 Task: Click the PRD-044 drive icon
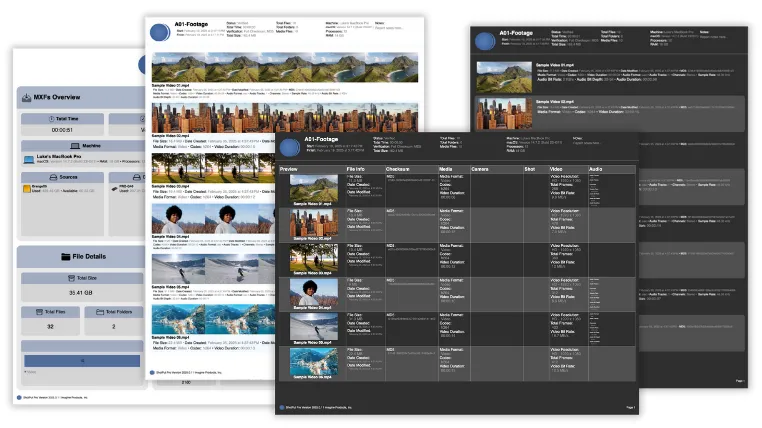tap(115, 188)
